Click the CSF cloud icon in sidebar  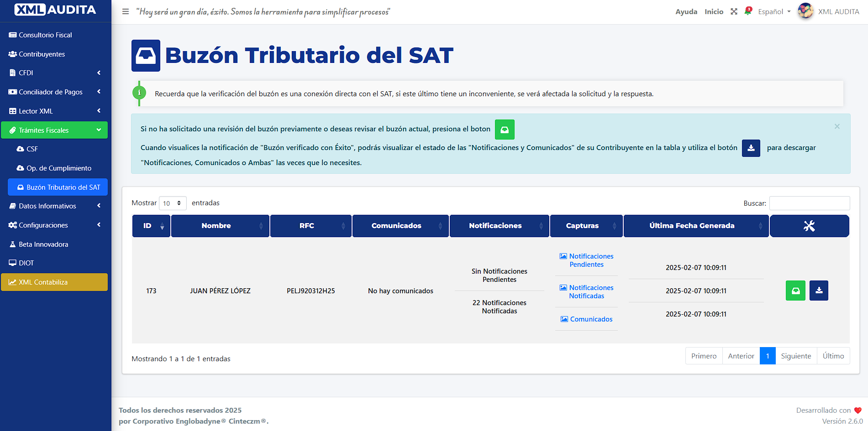[20, 149]
